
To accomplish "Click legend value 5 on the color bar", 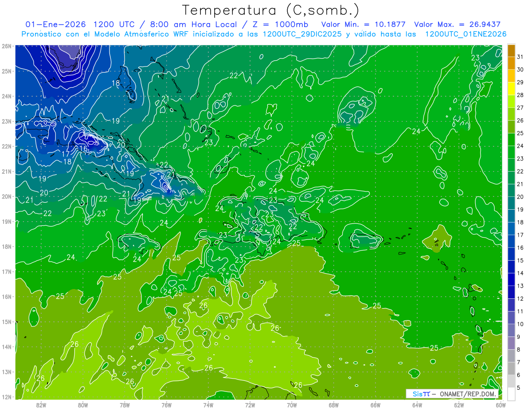I will pyautogui.click(x=519, y=388).
